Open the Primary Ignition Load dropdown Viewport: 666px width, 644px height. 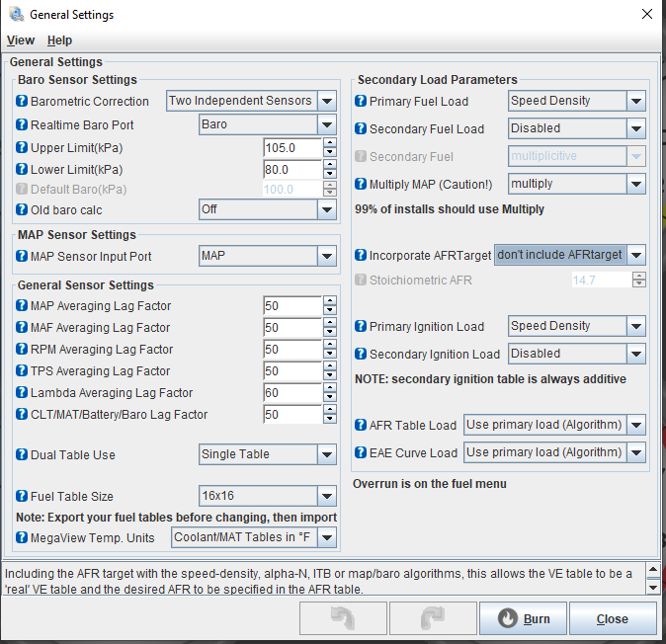(x=635, y=326)
